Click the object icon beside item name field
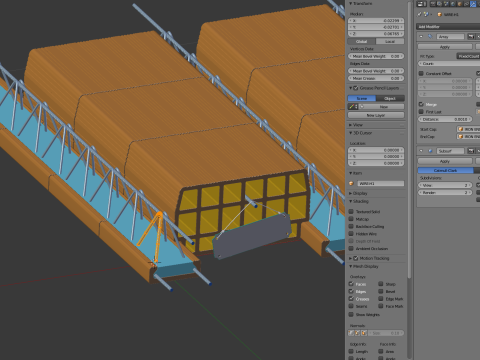 [351, 183]
